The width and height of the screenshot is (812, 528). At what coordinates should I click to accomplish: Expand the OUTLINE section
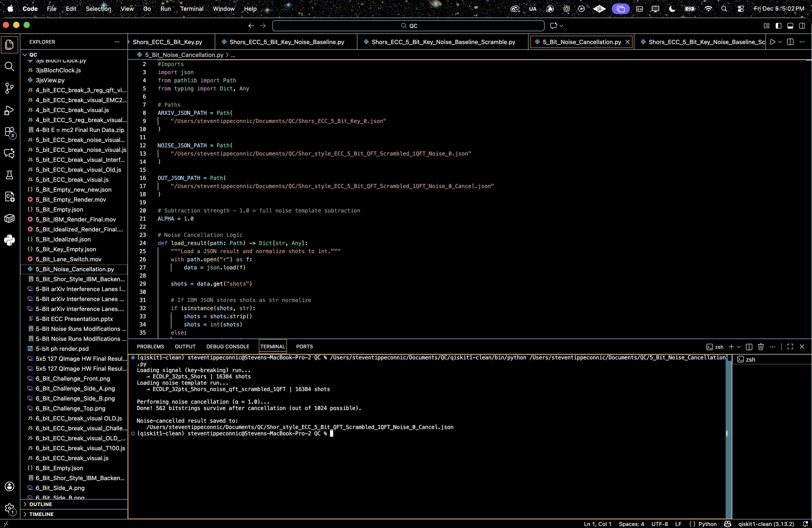pyautogui.click(x=40, y=504)
